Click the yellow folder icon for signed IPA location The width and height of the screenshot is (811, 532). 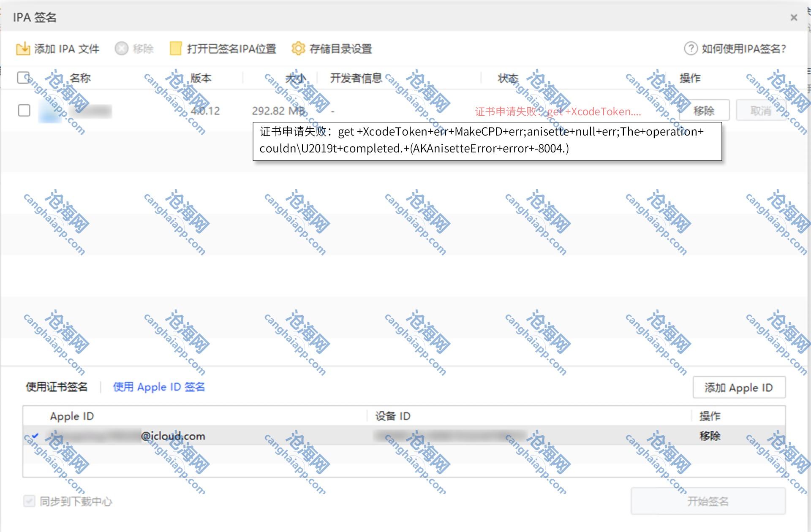coord(175,49)
